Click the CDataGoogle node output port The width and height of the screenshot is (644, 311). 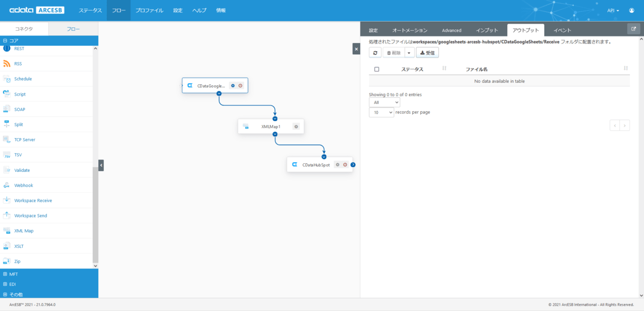click(x=219, y=93)
